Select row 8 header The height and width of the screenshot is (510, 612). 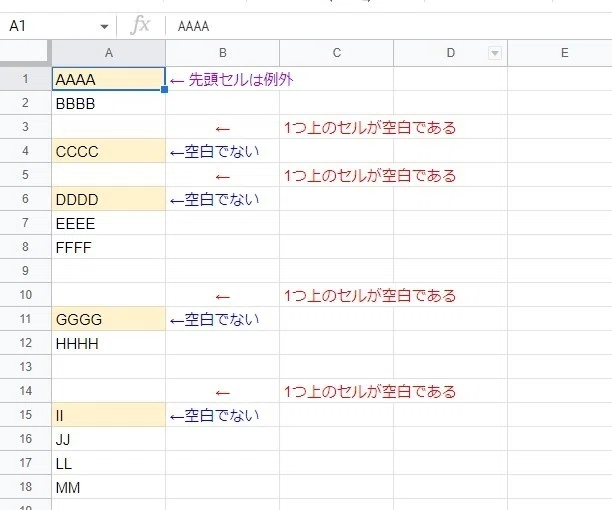(25, 247)
